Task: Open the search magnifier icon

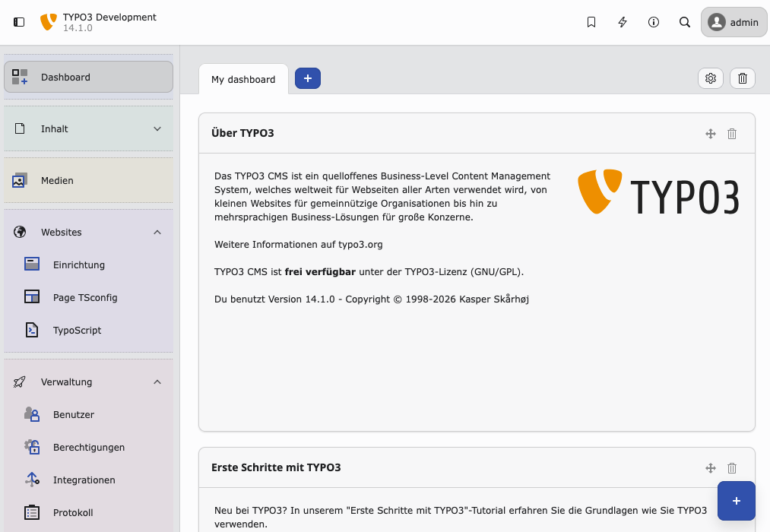Action: [x=685, y=22]
